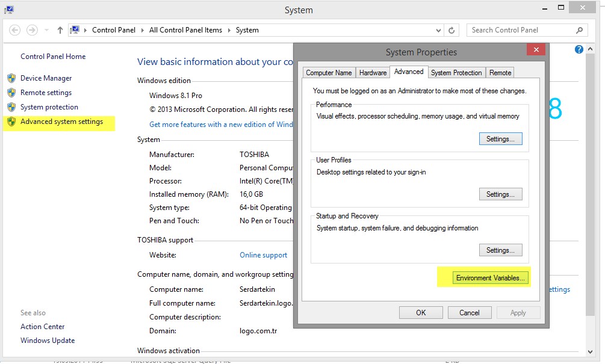Expand the chevron after Control Panel breadcrumb
605x364 pixels.
[x=144, y=30]
